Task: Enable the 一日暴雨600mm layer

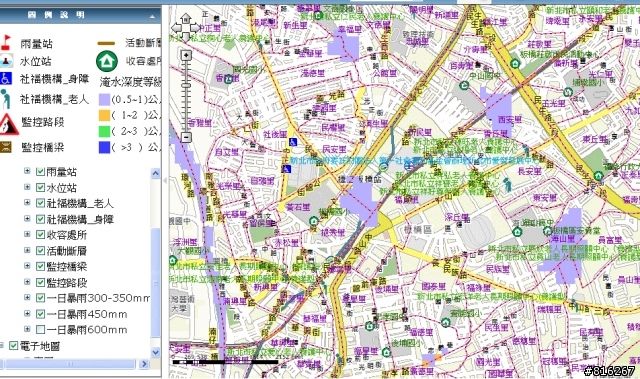Action: pos(40,329)
